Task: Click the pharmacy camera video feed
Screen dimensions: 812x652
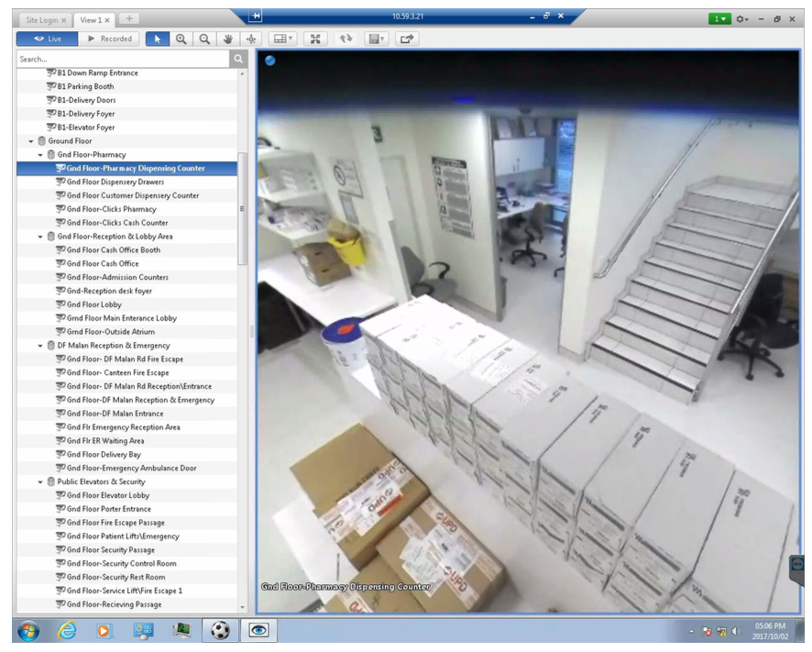Action: click(x=528, y=332)
